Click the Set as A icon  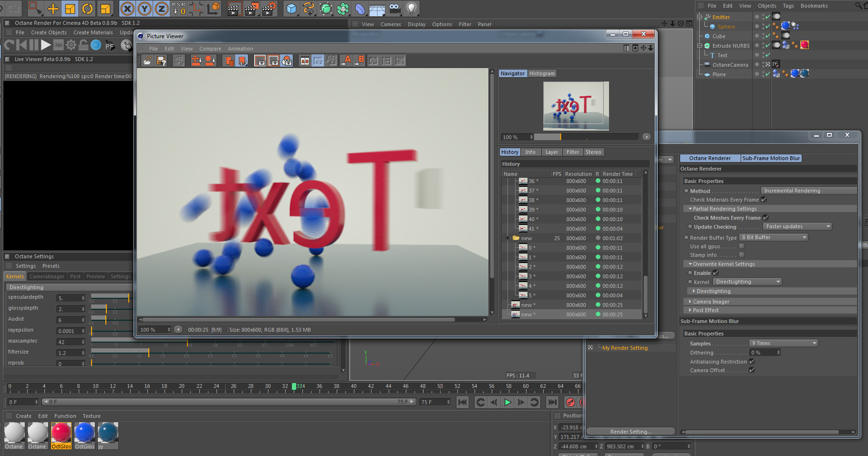click(347, 61)
